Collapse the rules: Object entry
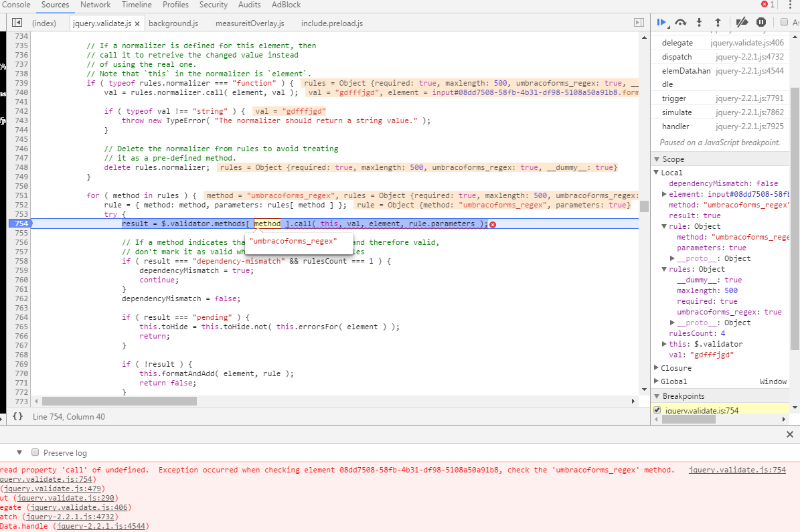 click(x=664, y=269)
